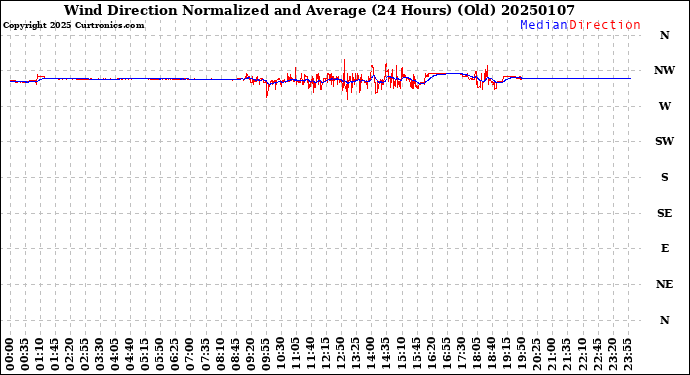Click the 02:20 time label
Image resolution: width=690 pixels, height=375 pixels.
point(70,355)
